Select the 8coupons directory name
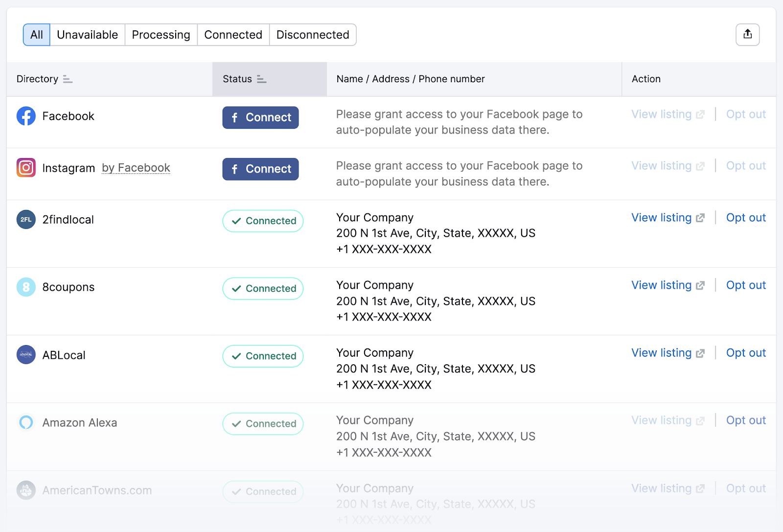Image resolution: width=783 pixels, height=532 pixels. tap(69, 287)
